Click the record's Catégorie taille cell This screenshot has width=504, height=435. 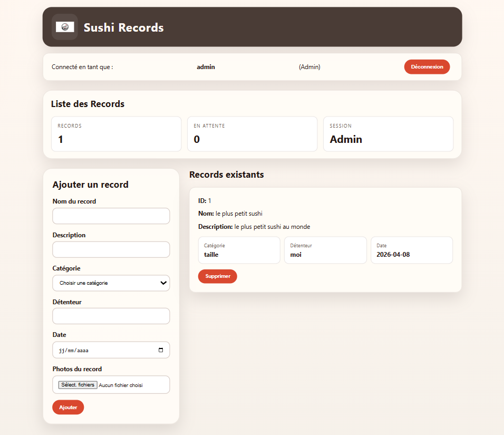coord(239,250)
